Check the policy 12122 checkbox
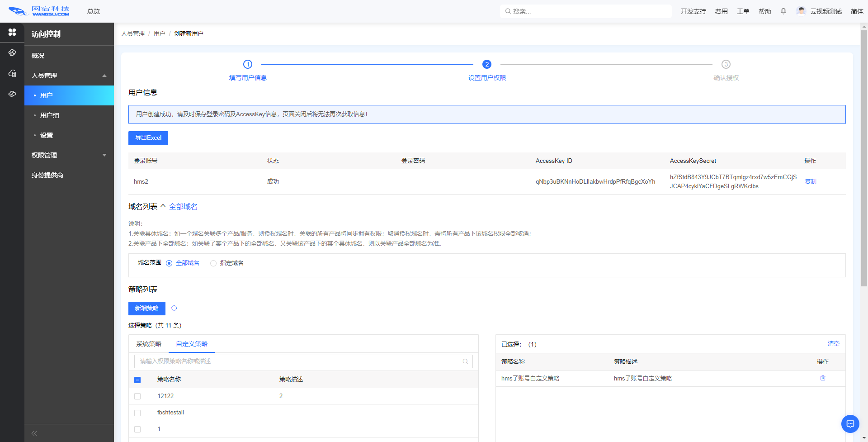This screenshot has height=442, width=868. pyautogui.click(x=137, y=396)
